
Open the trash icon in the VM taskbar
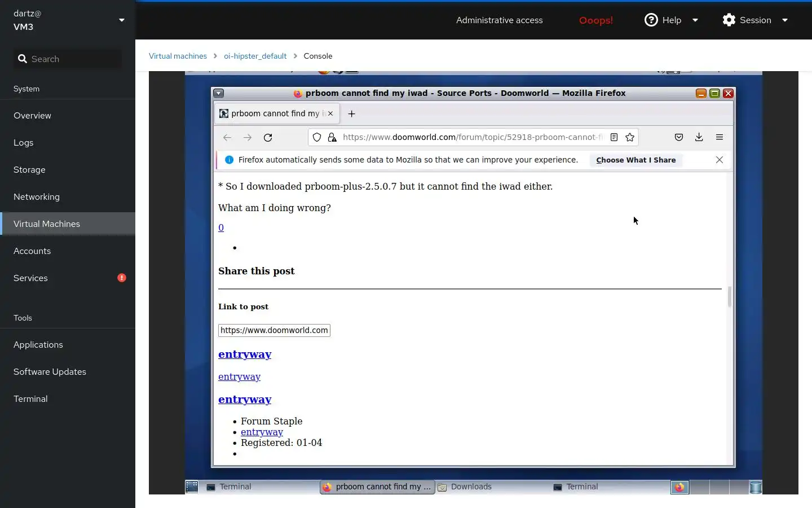756,487
